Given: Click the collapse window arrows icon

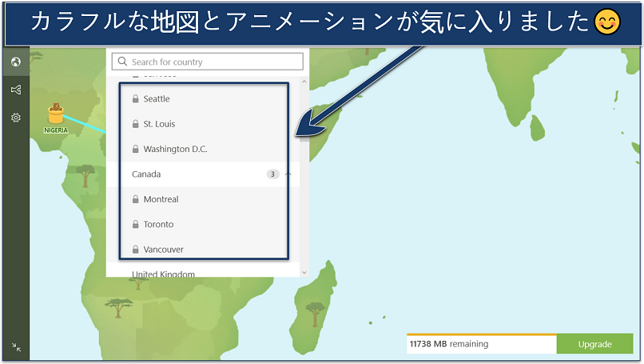Looking at the screenshot, I should coord(15,347).
